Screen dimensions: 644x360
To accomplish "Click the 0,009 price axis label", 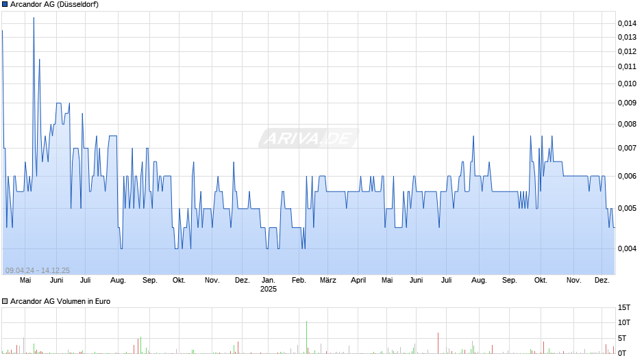I will [627, 103].
